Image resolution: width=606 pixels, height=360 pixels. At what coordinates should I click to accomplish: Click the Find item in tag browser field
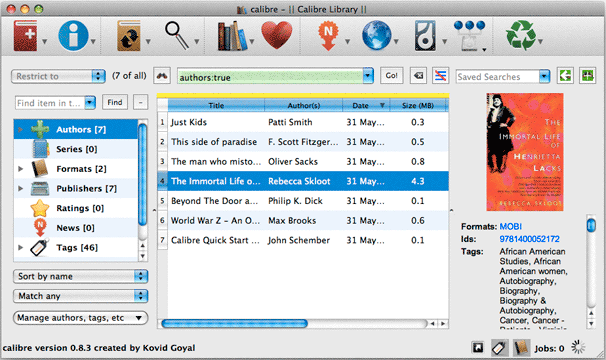[50, 103]
